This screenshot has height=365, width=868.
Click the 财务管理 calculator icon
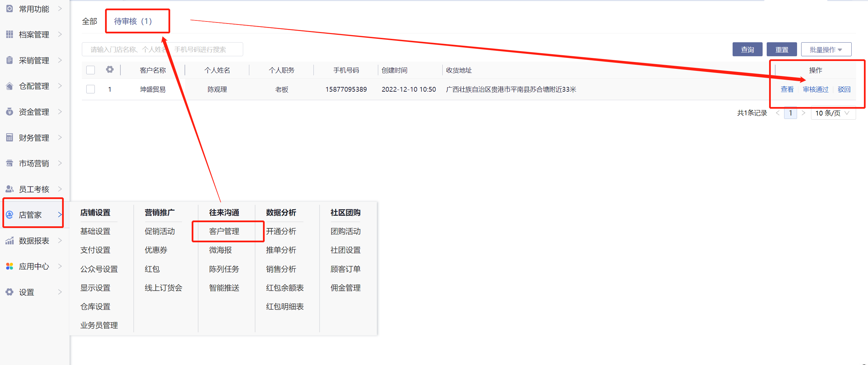click(x=10, y=138)
